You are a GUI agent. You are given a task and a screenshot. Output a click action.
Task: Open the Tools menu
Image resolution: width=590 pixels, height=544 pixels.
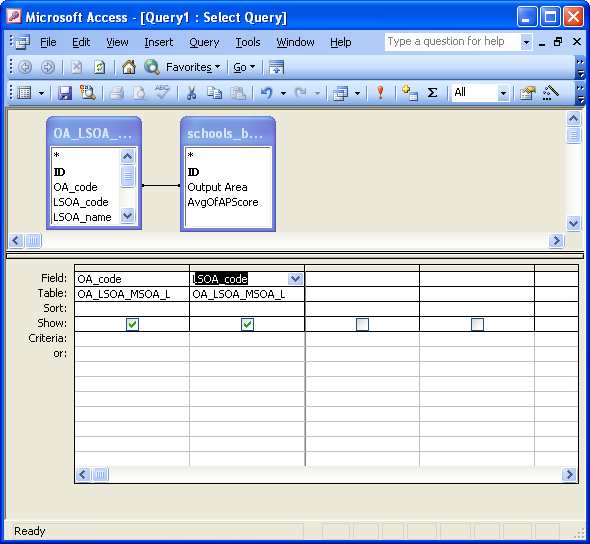click(x=248, y=42)
